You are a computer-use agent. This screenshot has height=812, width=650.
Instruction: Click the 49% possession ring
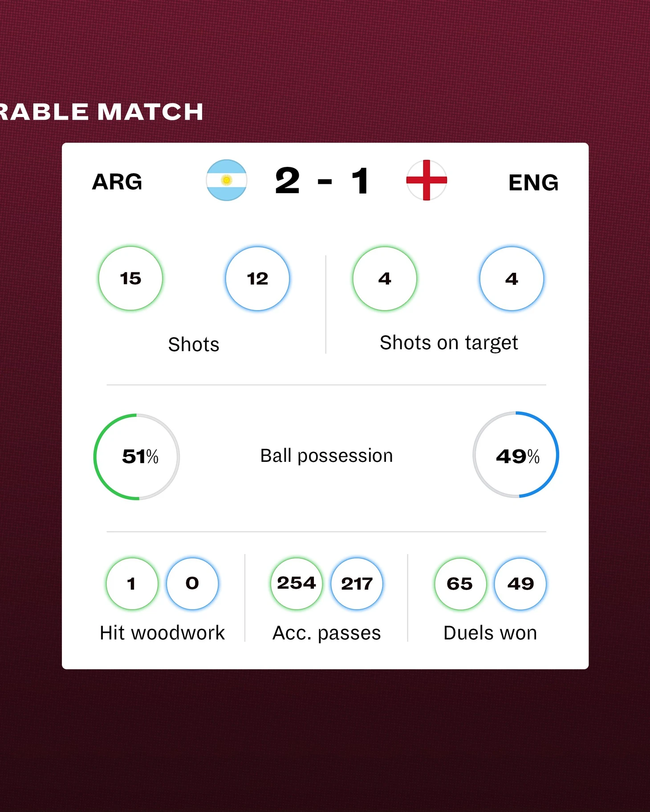[x=516, y=455]
